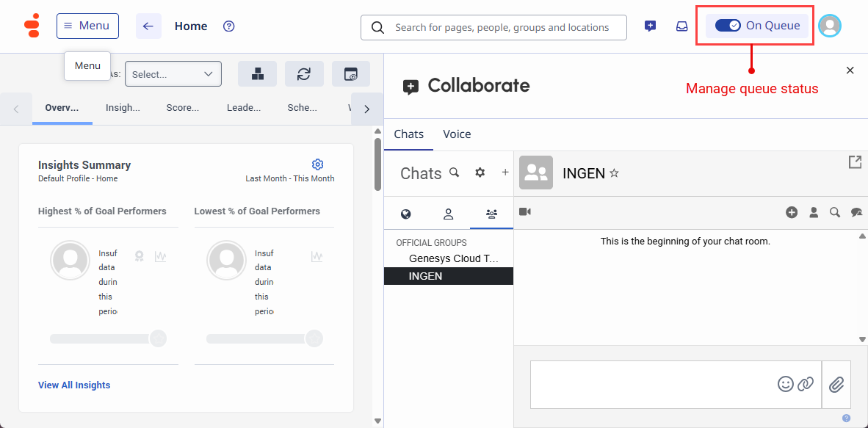868x428 pixels.
Task: Go back with the arrow button
Action: [x=148, y=26]
